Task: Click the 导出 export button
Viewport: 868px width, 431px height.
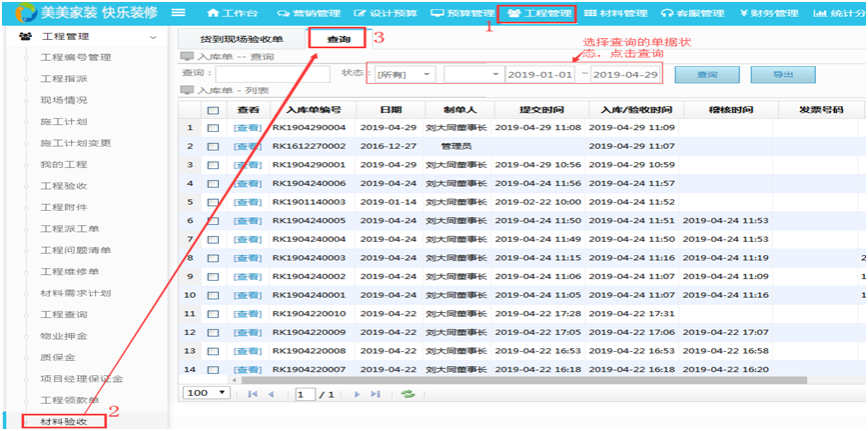Action: coord(781,75)
